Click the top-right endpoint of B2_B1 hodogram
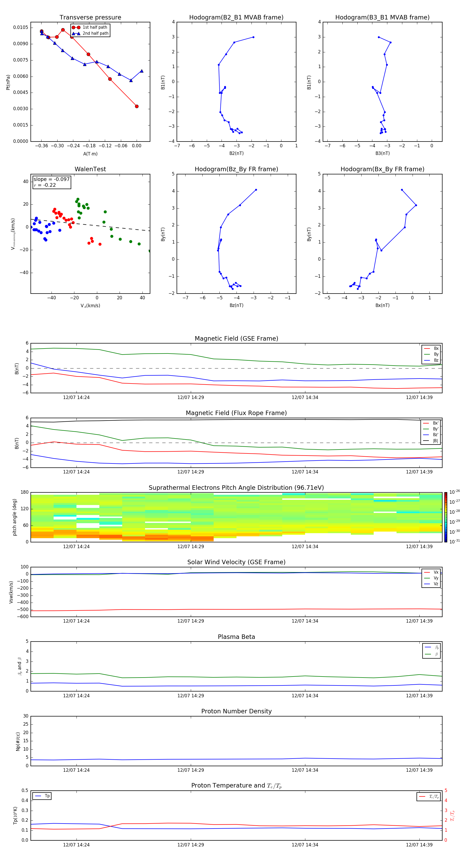The image size is (473, 868). pyautogui.click(x=253, y=37)
